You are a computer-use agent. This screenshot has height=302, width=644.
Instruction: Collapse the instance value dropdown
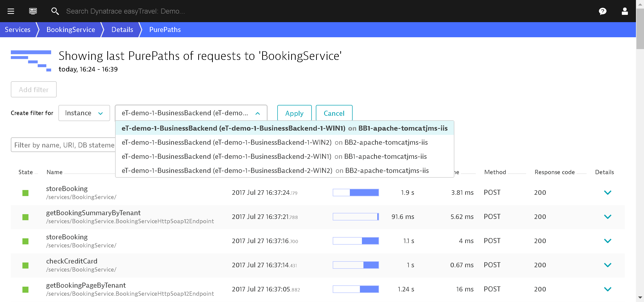point(257,113)
